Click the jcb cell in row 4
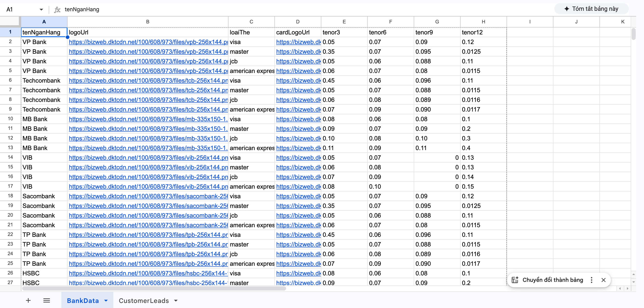This screenshot has width=644, height=308. pos(251,61)
